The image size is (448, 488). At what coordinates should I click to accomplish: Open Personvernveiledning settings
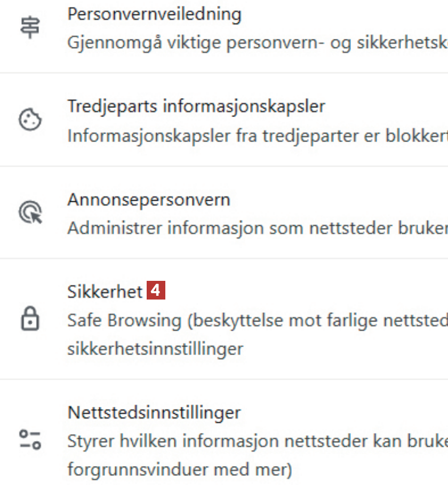154,14
